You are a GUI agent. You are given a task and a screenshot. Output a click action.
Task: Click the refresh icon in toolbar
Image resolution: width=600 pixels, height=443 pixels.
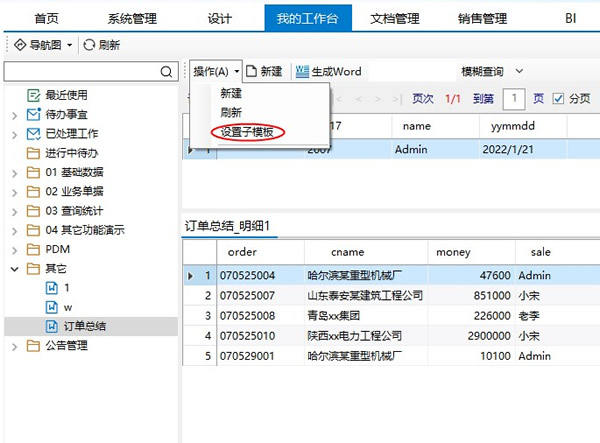tap(90, 45)
